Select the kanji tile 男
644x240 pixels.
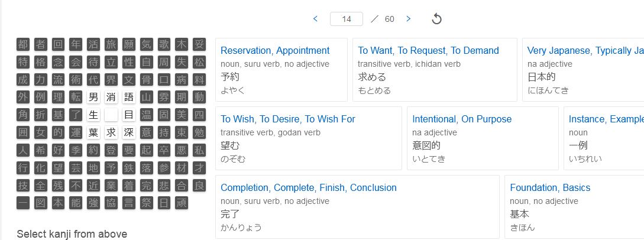tap(93, 97)
